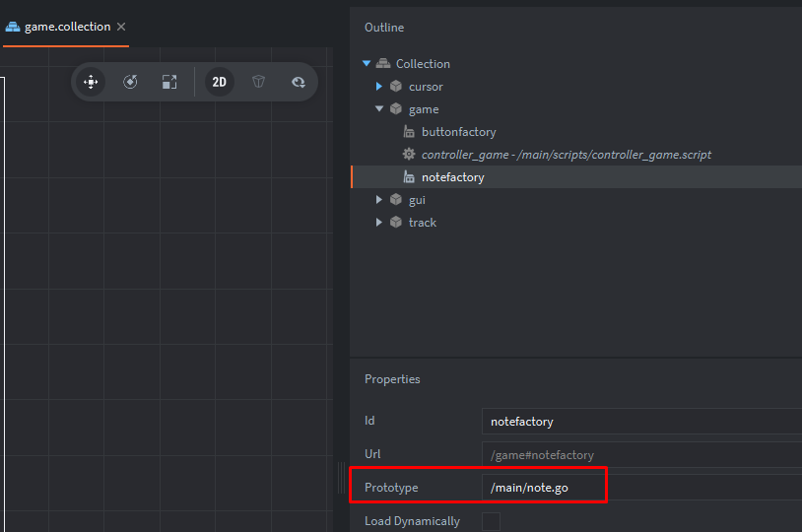
Task: Collapse the Collection root node
Action: tap(367, 64)
